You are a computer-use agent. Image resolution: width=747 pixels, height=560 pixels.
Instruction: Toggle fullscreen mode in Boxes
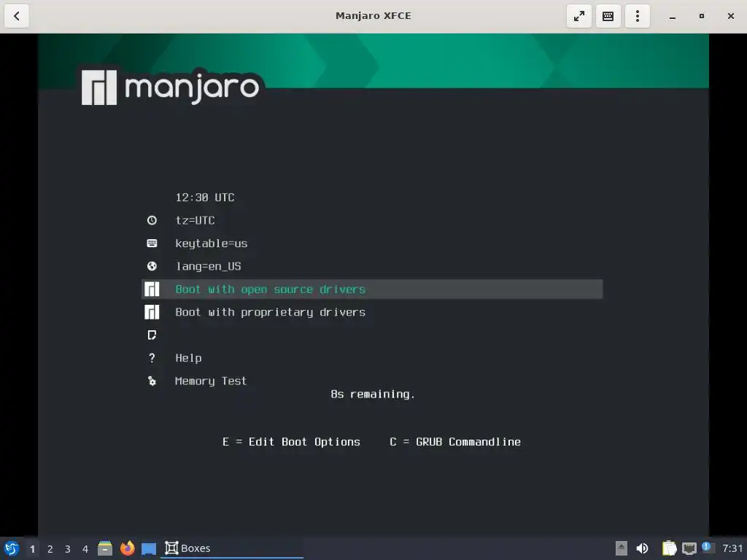[x=578, y=16]
